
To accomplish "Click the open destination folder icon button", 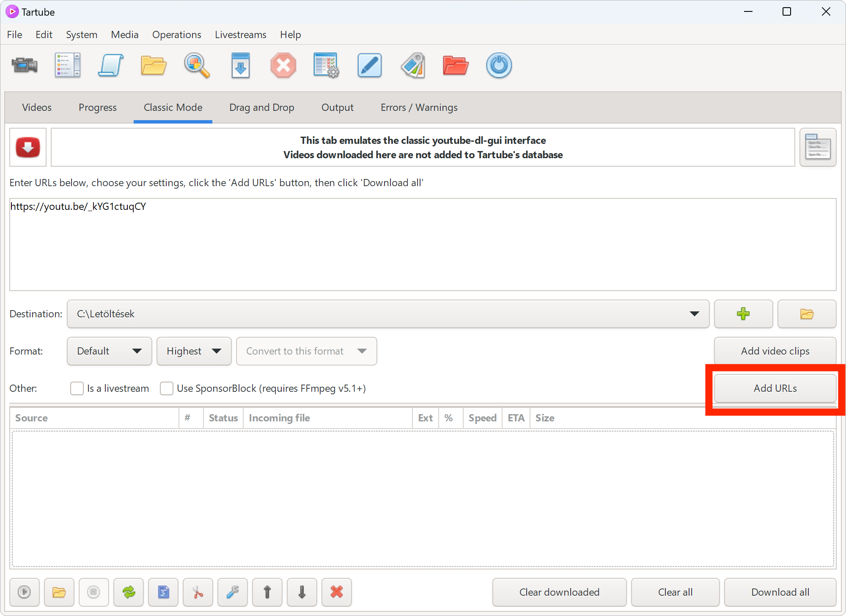I will (807, 314).
